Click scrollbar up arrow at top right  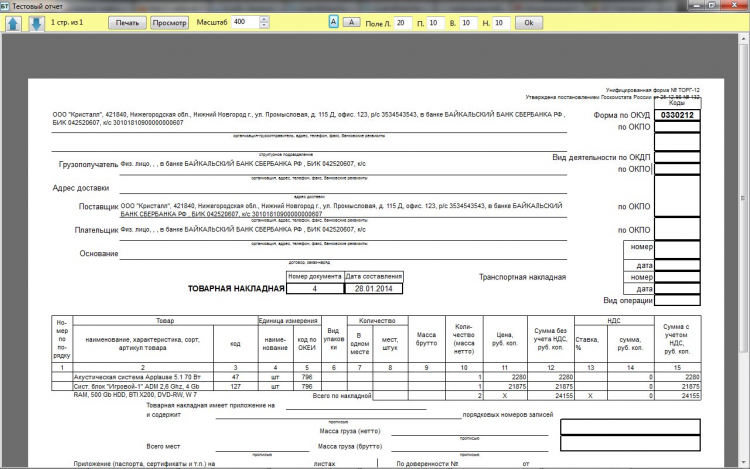(744, 38)
